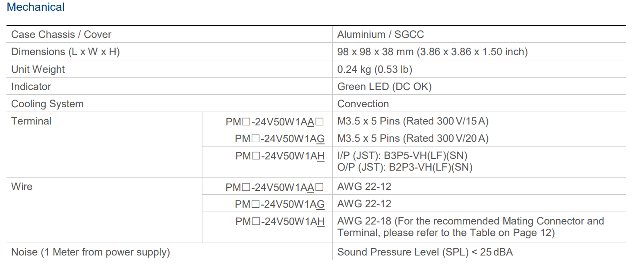Select the Indicator row label
The image size is (644, 265).
[x=31, y=87]
